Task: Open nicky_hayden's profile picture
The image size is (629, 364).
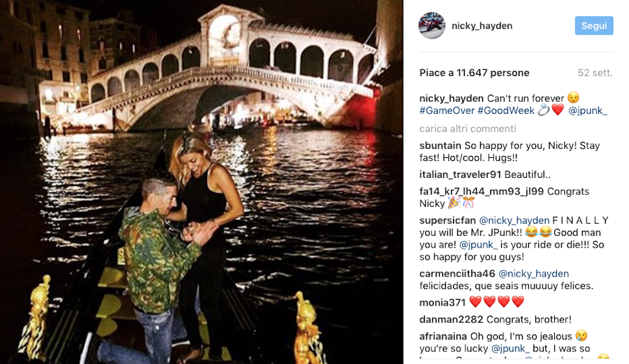Action: point(432,26)
